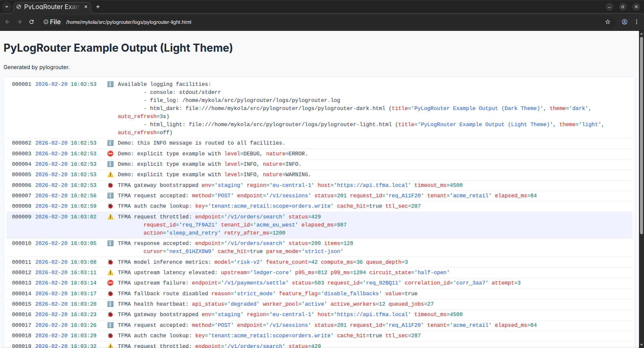Click the info icon on log row 000001
The width and height of the screenshot is (644, 348).
point(110,84)
